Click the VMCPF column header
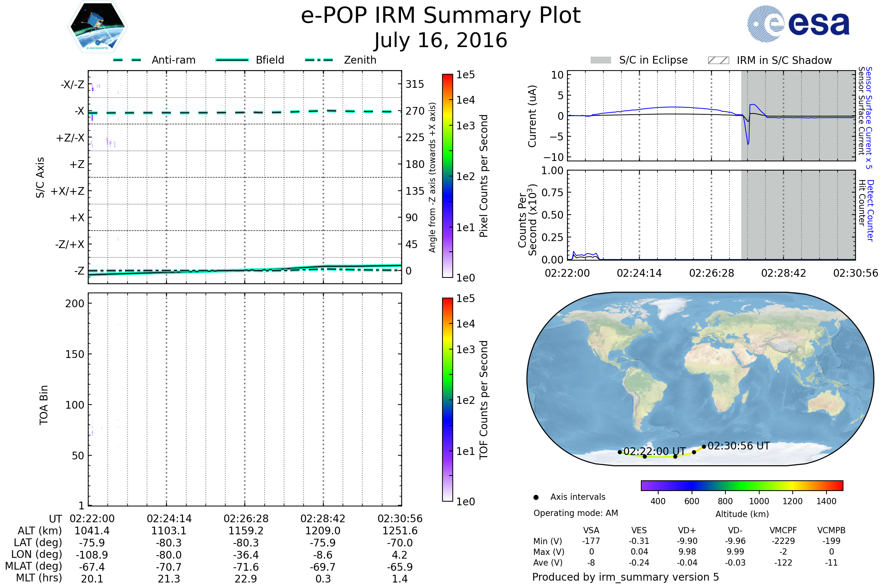Viewport: 882px width, 588px height. point(783,530)
